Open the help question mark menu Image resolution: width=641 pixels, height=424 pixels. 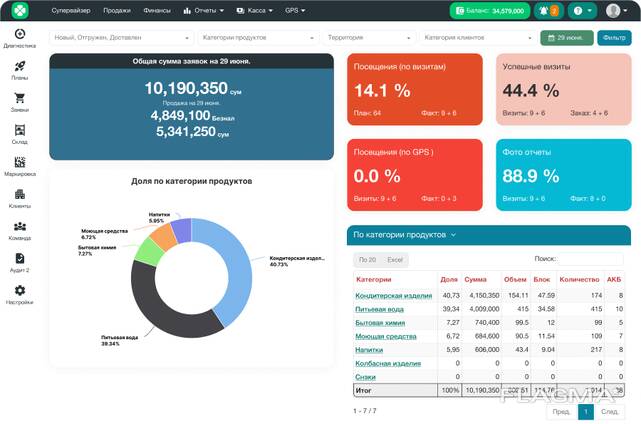582,11
